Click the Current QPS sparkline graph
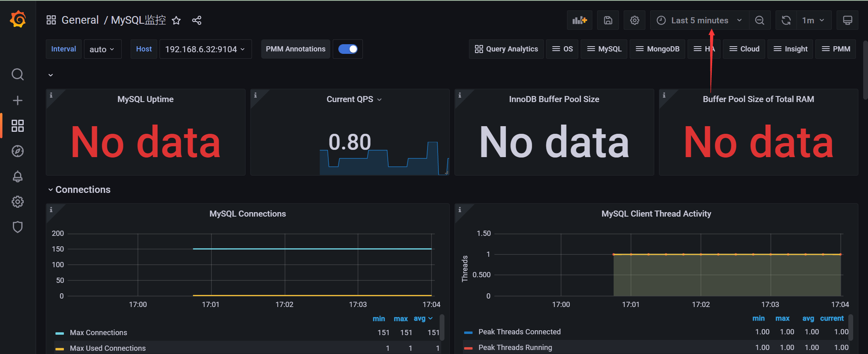This screenshot has height=354, width=868. (384, 159)
